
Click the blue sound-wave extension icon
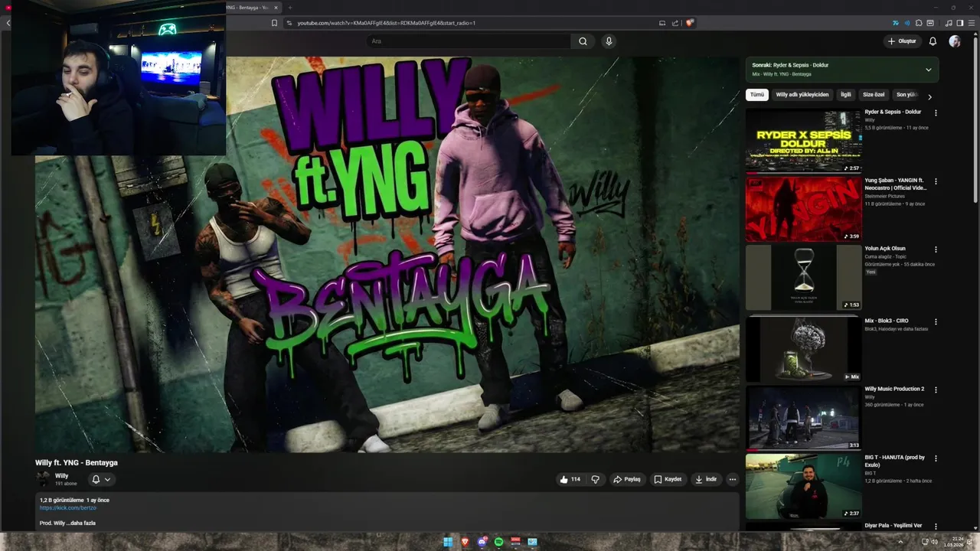(x=906, y=23)
